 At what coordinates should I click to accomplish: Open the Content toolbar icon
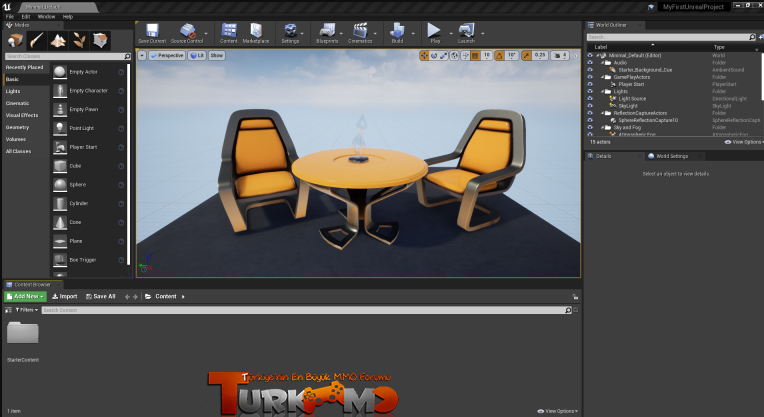229,31
